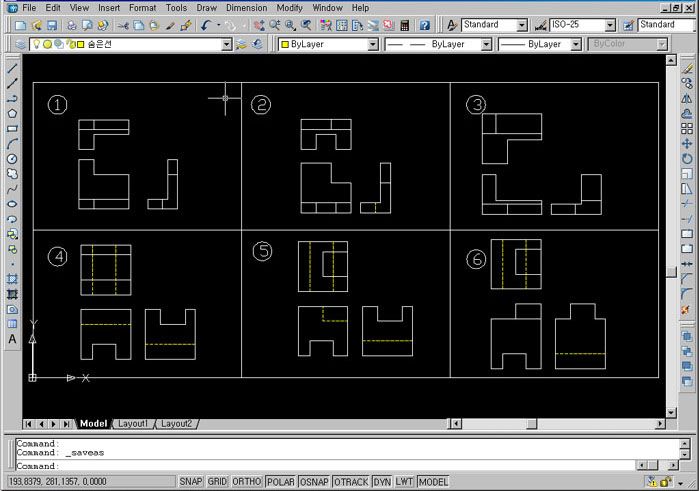Open the Format menu
This screenshot has width=700, height=491.
click(142, 8)
